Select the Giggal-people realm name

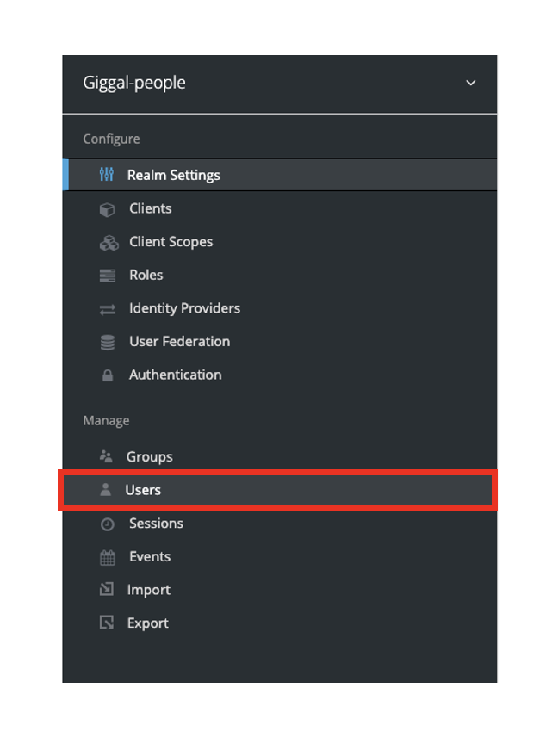coord(134,83)
